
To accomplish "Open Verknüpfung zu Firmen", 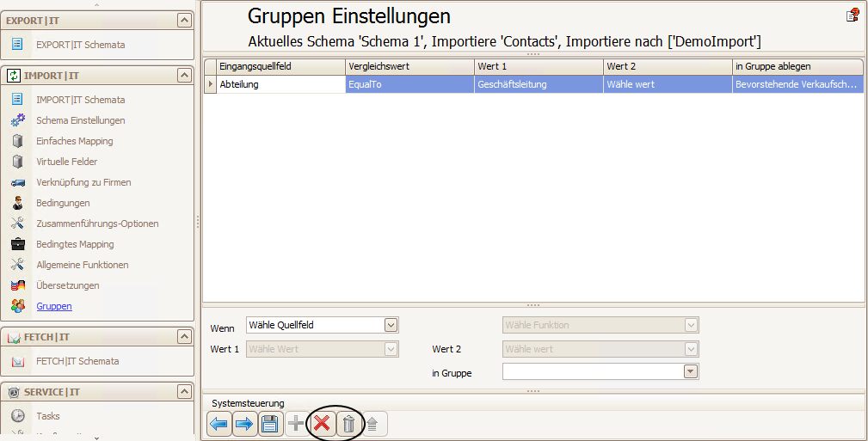I will coord(83,182).
